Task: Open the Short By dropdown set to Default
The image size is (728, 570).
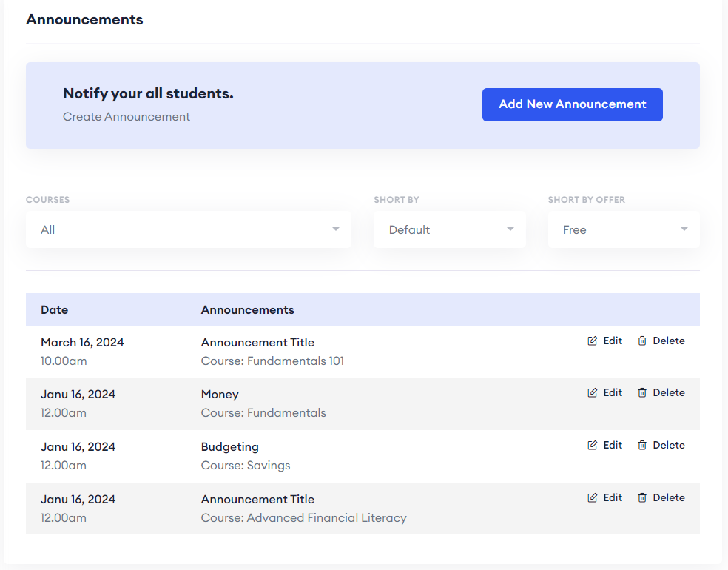Action: (x=449, y=229)
